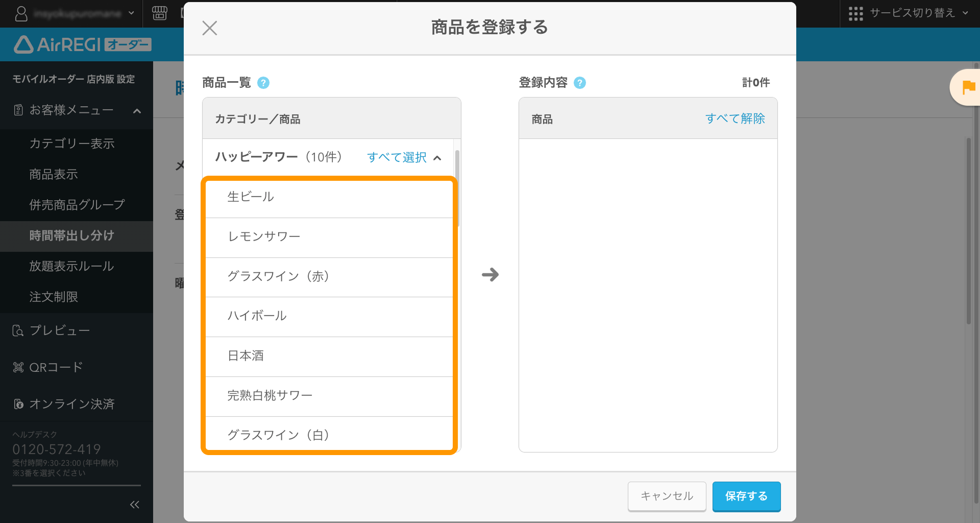Select ハイボール from the product list
This screenshot has height=523, width=980.
tap(329, 317)
